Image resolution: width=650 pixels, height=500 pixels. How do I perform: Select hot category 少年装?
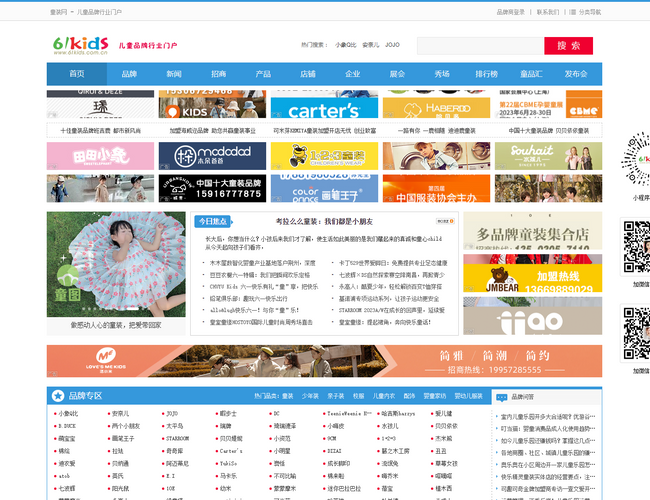pyautogui.click(x=310, y=396)
